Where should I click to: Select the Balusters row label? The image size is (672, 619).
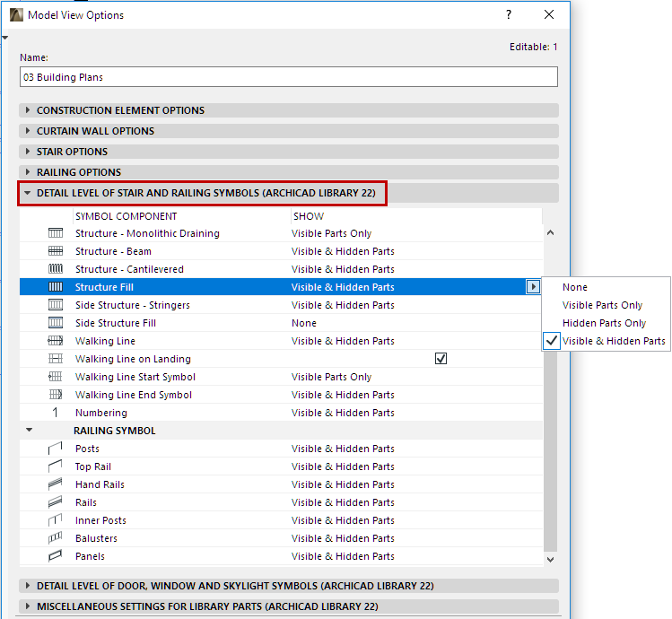coord(96,538)
